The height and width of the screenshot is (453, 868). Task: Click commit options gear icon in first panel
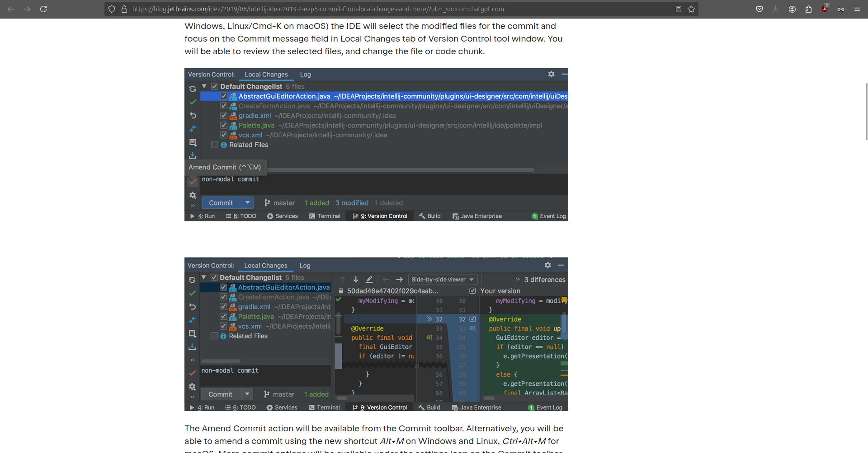click(193, 195)
